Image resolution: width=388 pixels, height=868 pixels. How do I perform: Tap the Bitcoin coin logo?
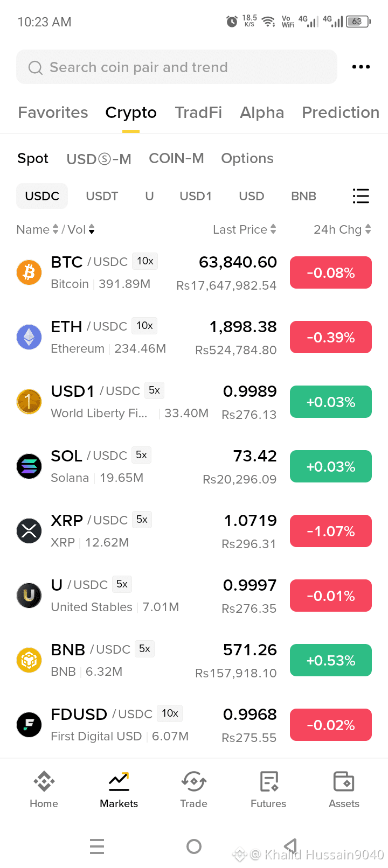click(29, 272)
